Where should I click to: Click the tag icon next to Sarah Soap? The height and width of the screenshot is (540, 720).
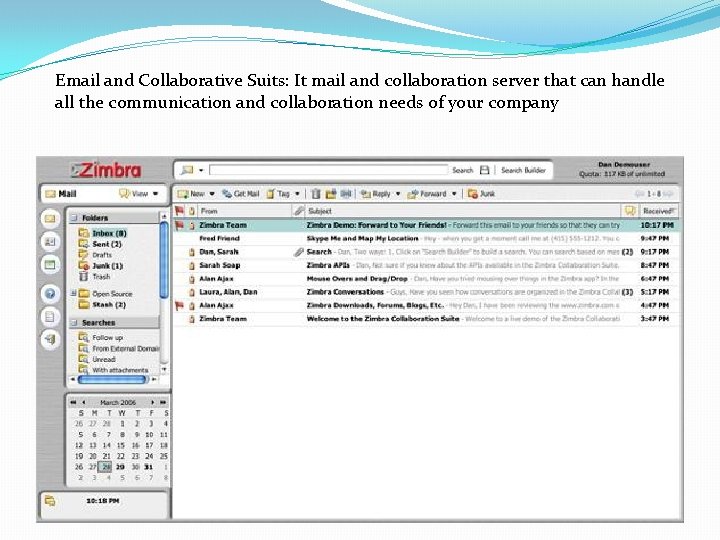tap(192, 265)
